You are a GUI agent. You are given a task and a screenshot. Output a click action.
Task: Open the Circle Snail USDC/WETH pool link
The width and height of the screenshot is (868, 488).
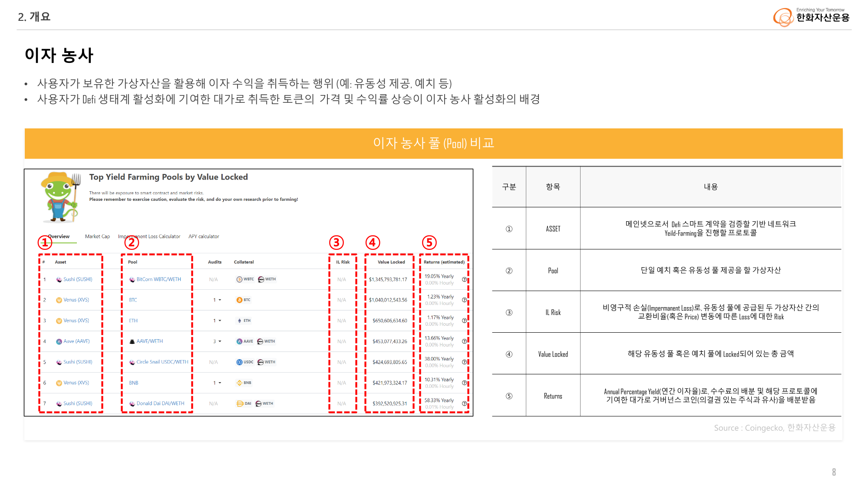pyautogui.click(x=162, y=362)
